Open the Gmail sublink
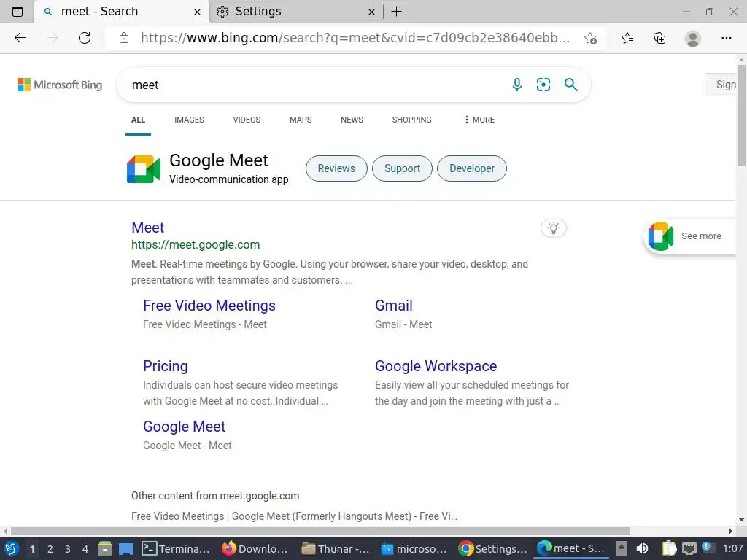This screenshot has width=747, height=560. click(x=393, y=306)
